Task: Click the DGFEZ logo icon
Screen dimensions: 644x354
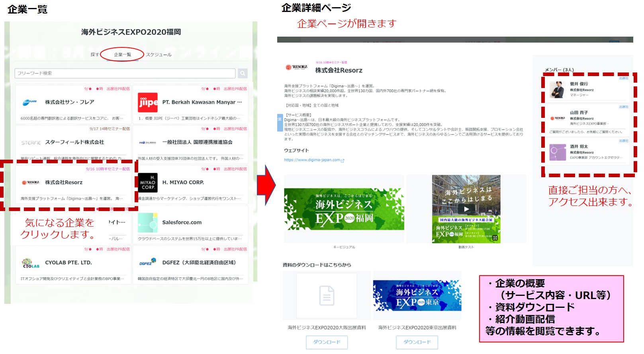Action: point(148,262)
